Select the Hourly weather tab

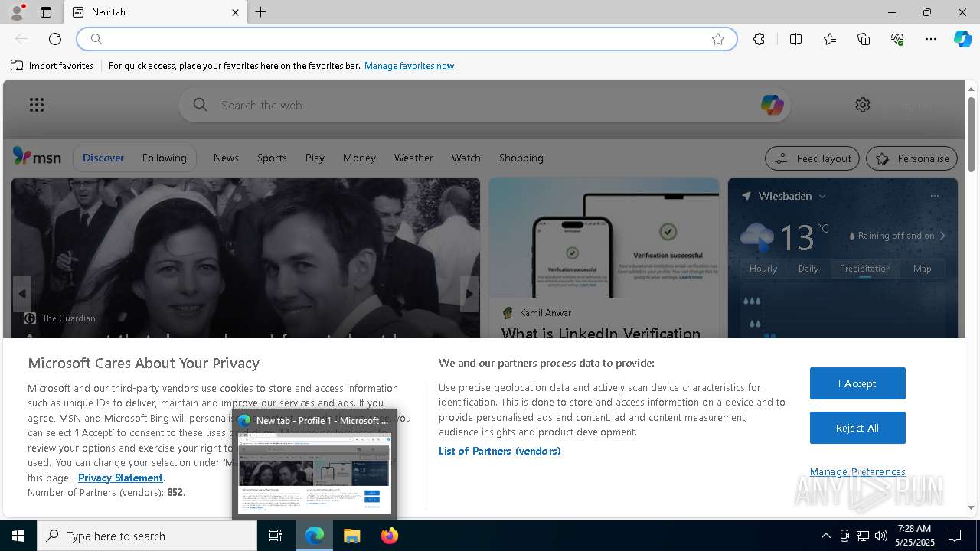[763, 268]
